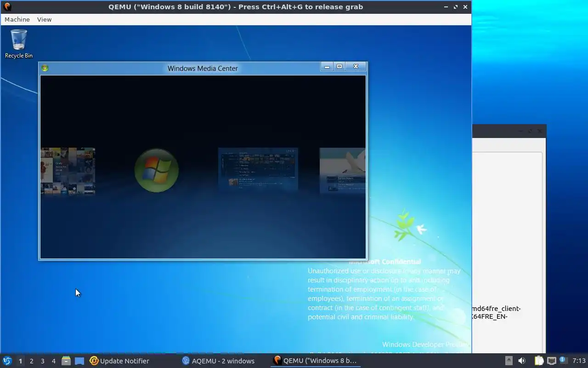The width and height of the screenshot is (588, 368).
Task: Switch to workspace 1
Action: (20, 361)
